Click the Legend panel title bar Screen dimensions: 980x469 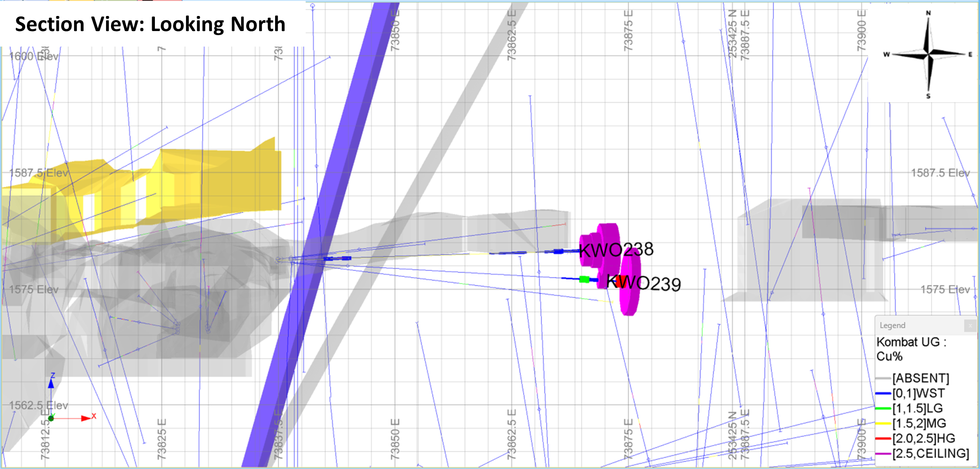(x=918, y=326)
